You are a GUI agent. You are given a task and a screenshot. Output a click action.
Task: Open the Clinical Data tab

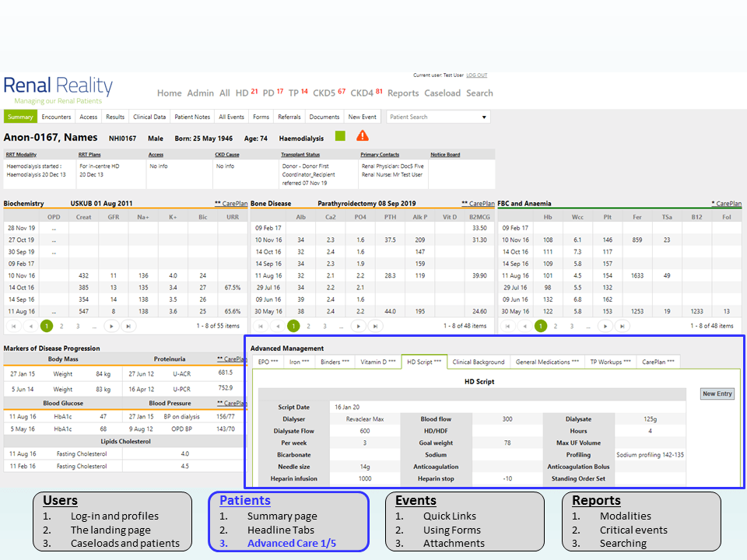pyautogui.click(x=149, y=117)
